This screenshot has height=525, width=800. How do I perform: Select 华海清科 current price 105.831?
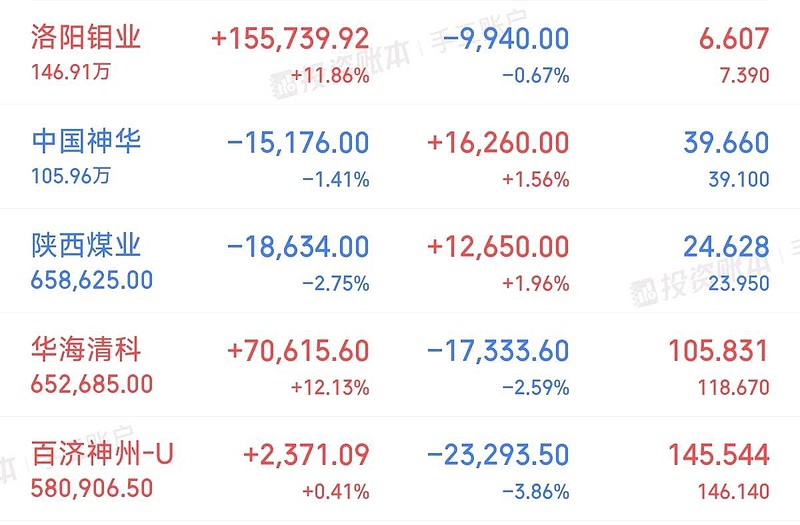(719, 351)
